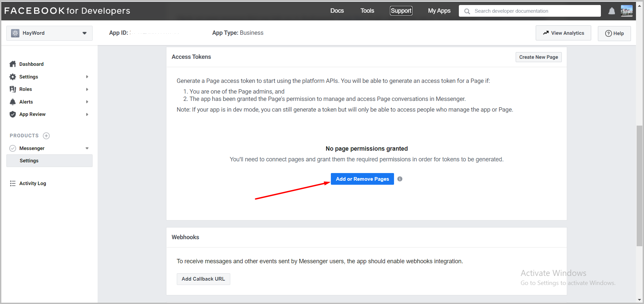644x304 pixels.
Task: Click the Create New Page button
Action: (x=538, y=57)
